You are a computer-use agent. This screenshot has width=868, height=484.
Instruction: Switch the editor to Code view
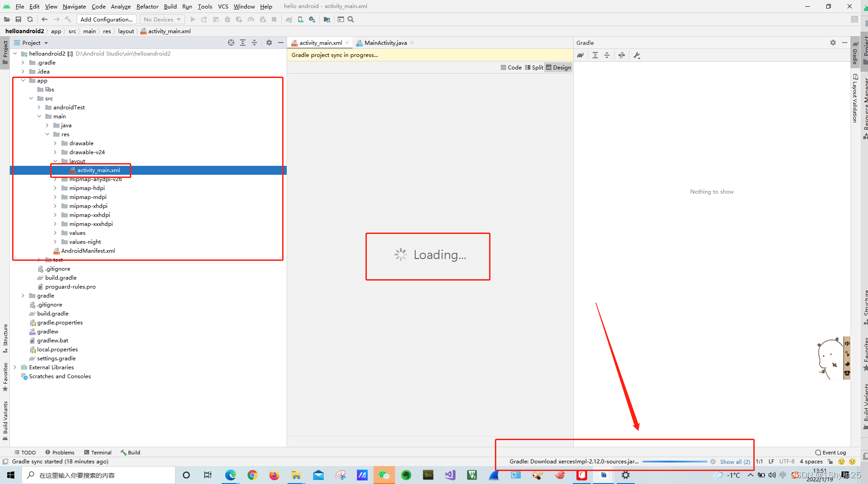[511, 67]
